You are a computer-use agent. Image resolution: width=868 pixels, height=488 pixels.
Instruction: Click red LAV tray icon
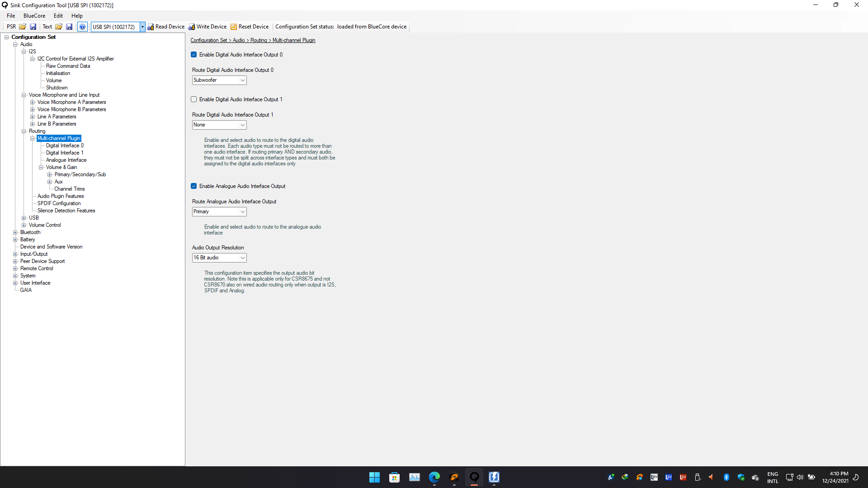click(683, 477)
